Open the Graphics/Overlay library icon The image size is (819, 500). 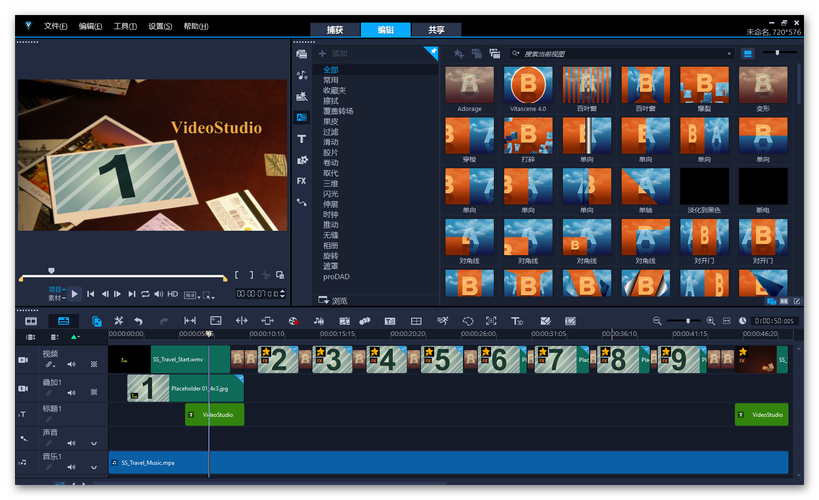click(301, 160)
